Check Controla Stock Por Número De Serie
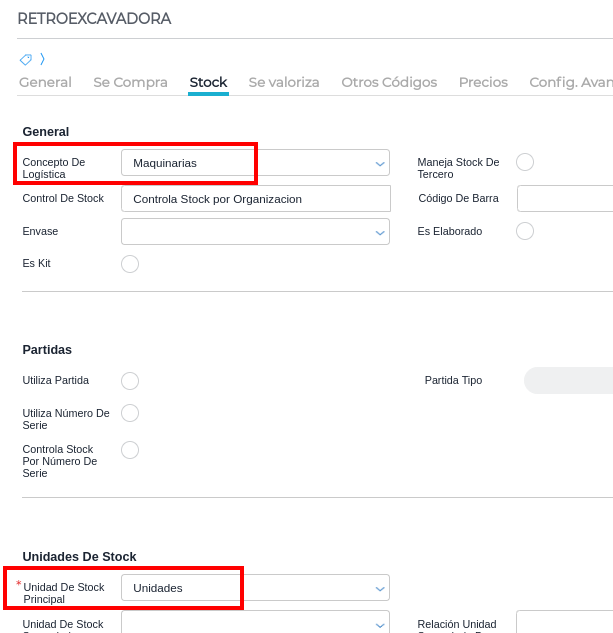The width and height of the screenshot is (613, 633). pos(130,450)
